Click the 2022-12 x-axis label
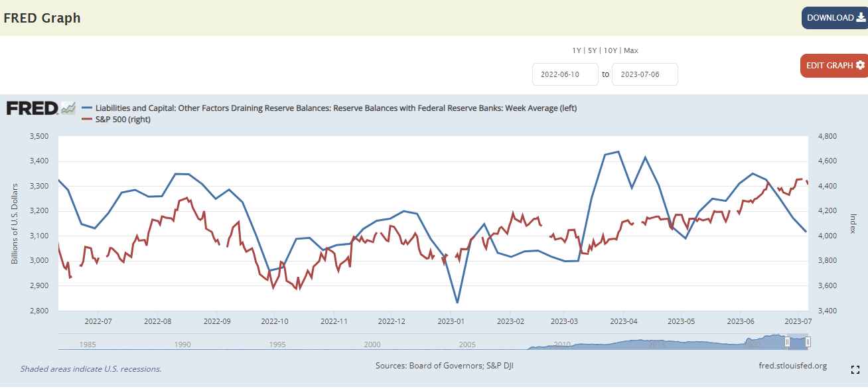Image resolution: width=868 pixels, height=389 pixels. [392, 321]
